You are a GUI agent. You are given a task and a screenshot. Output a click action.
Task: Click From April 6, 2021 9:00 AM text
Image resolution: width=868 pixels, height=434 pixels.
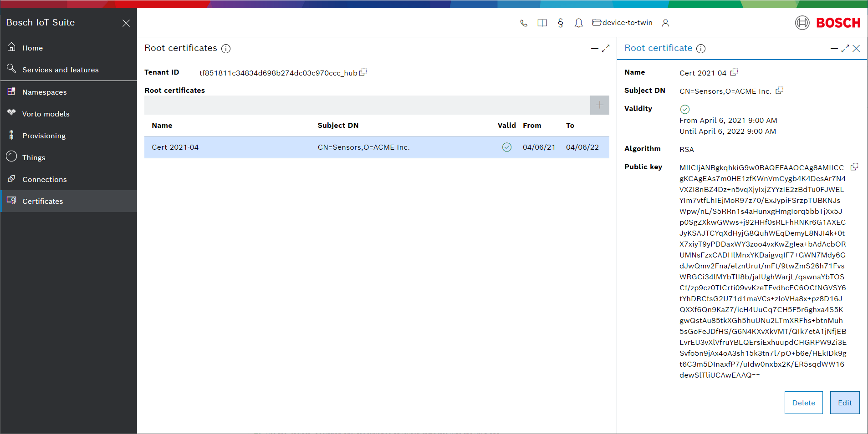pos(728,121)
